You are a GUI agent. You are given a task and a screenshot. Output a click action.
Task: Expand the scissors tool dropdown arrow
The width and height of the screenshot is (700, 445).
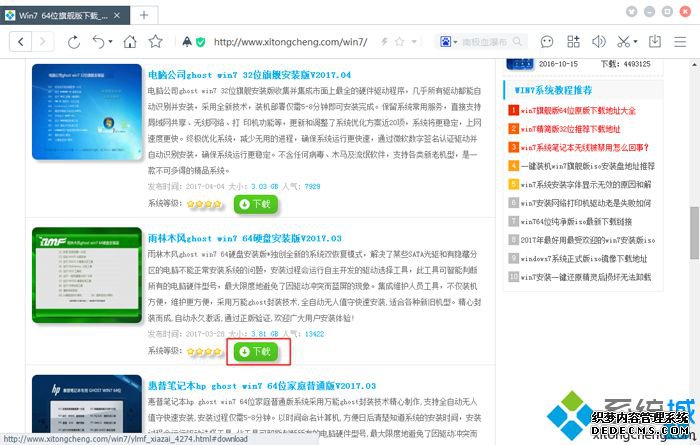point(635,42)
